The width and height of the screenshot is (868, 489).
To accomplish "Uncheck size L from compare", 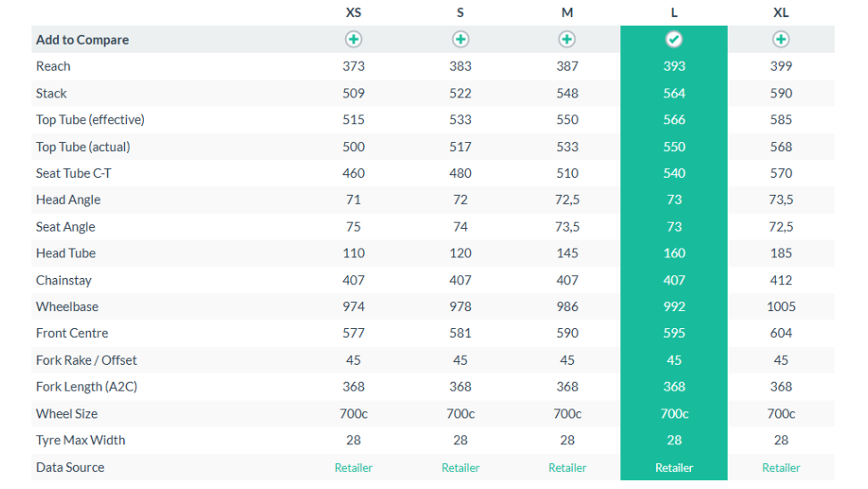I will (674, 39).
